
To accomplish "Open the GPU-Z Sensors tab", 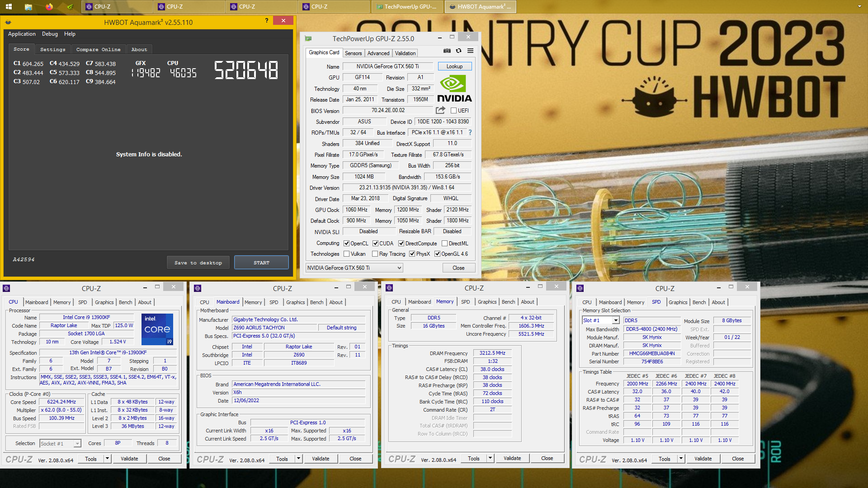I will point(353,53).
